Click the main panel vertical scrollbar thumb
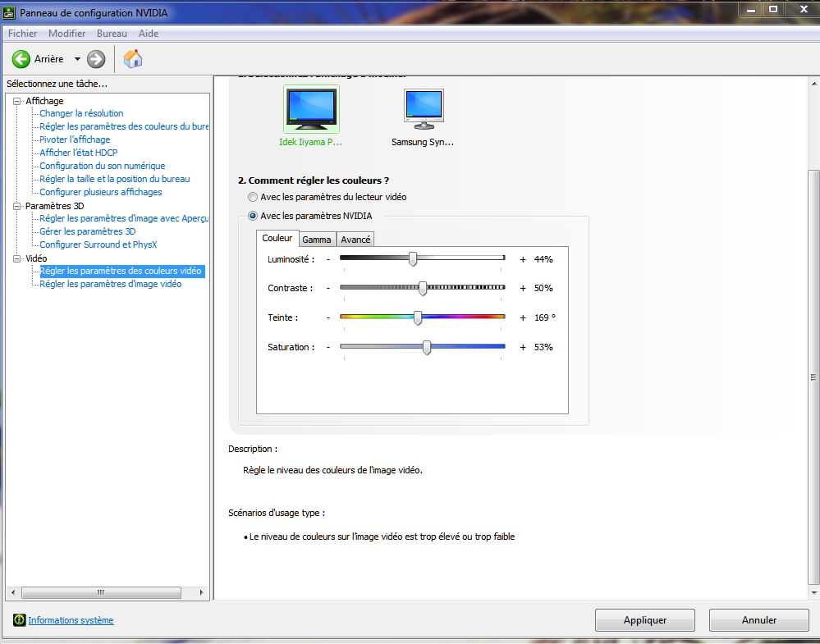Screen dimensions: 820x644 [x=813, y=377]
